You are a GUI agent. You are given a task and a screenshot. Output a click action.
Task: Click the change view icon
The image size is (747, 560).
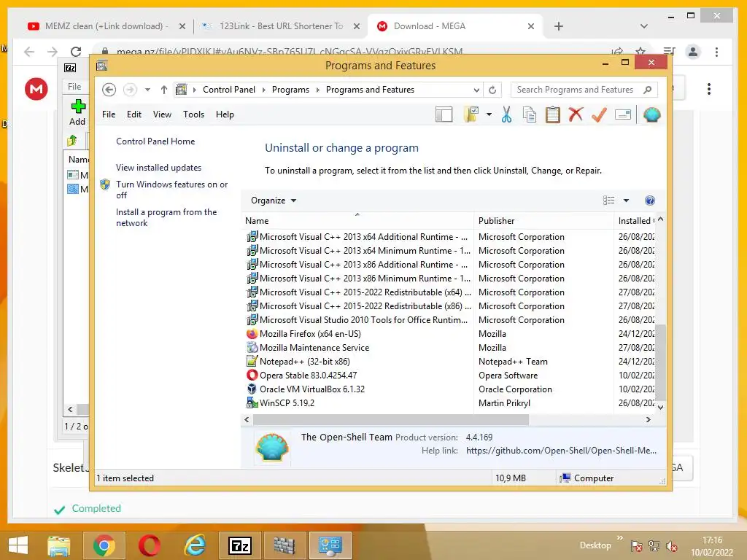click(608, 201)
